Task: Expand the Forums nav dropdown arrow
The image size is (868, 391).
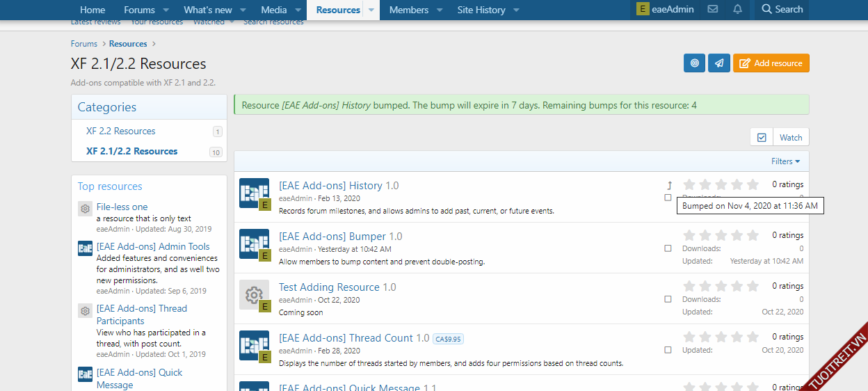Action: 166,10
